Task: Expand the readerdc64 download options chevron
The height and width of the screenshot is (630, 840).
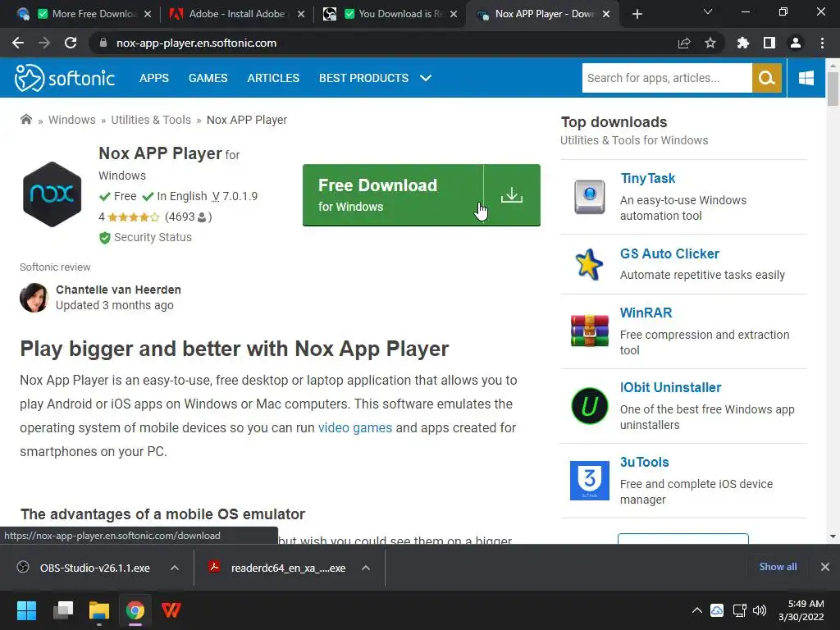Action: tap(366, 568)
